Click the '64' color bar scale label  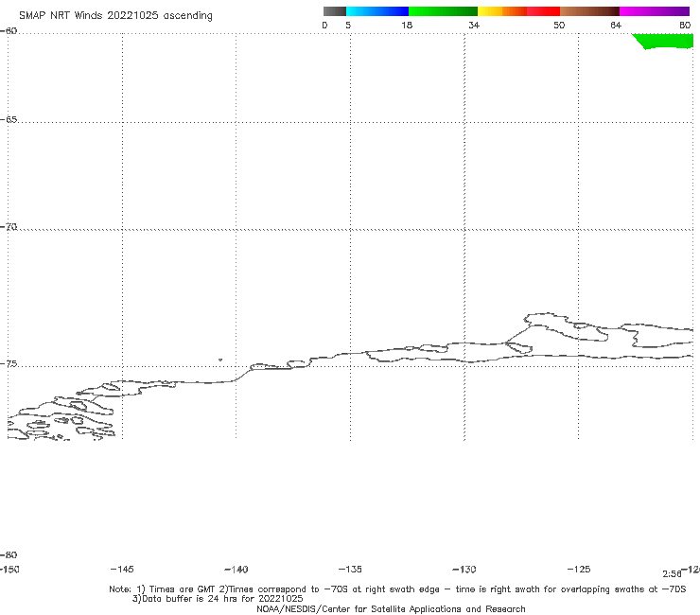[x=616, y=26]
